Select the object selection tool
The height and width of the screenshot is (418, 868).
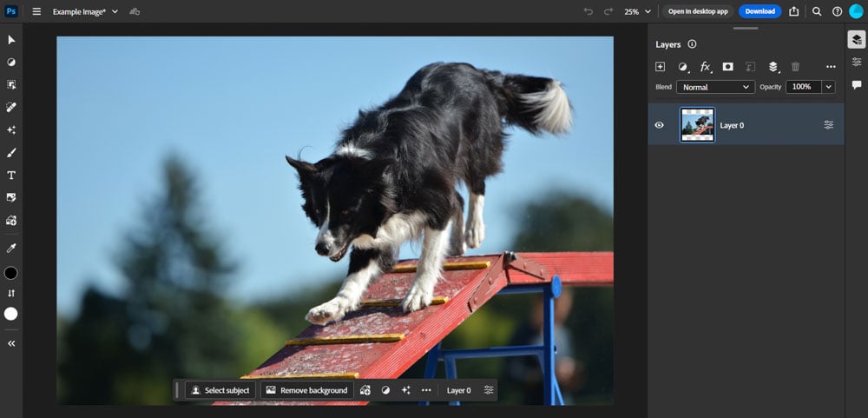11,85
